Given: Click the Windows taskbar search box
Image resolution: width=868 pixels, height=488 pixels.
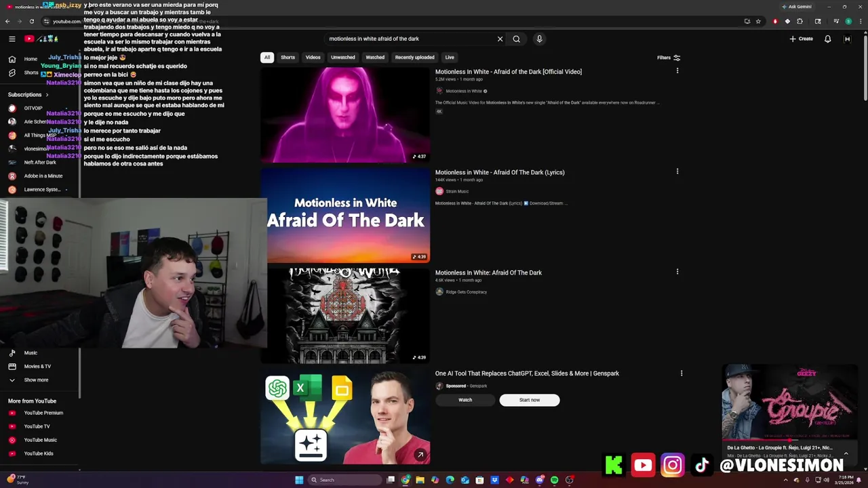Looking at the screenshot, I should (344, 480).
